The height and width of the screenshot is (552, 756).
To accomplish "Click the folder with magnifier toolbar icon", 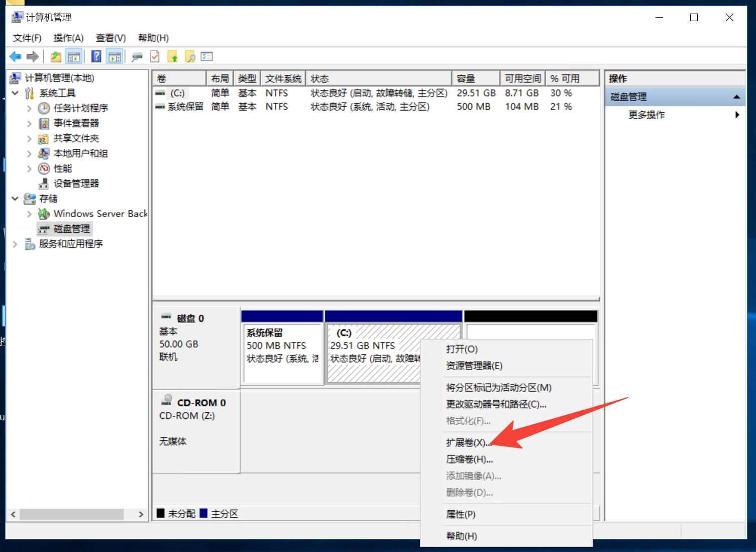I will [190, 57].
